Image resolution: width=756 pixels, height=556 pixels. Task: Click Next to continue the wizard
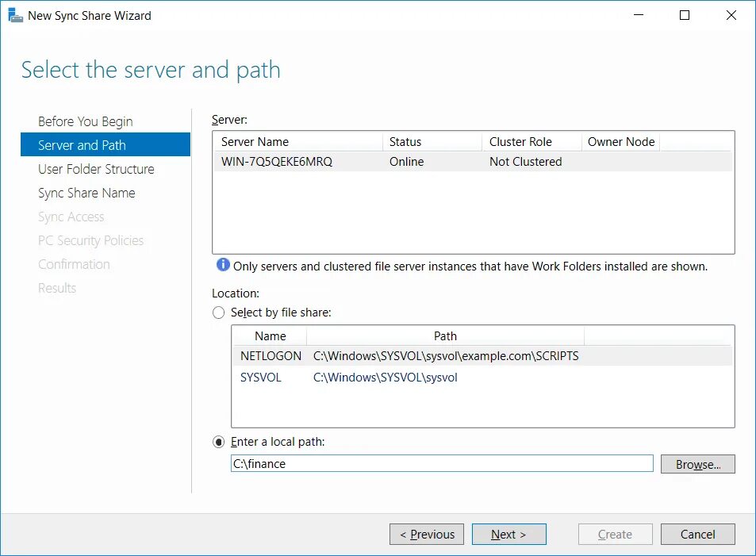click(508, 534)
